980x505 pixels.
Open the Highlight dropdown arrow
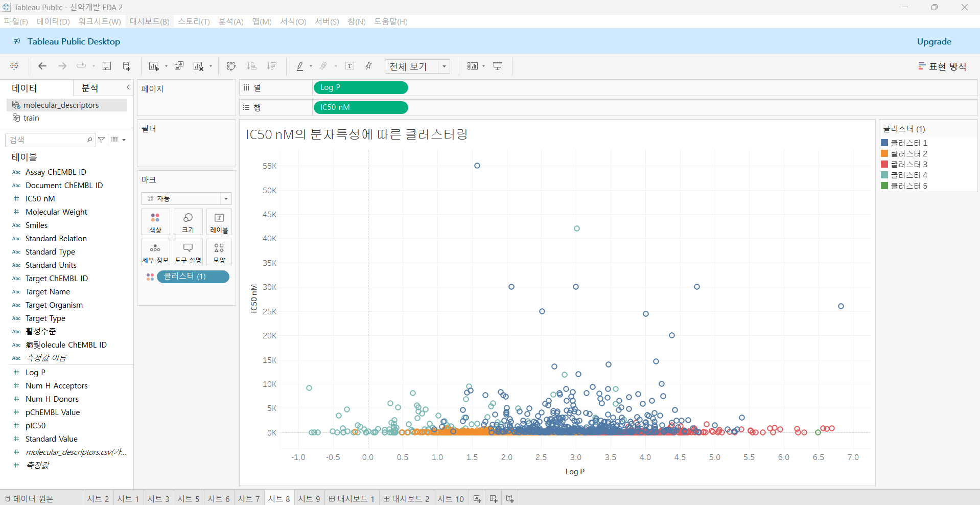pyautogui.click(x=311, y=66)
